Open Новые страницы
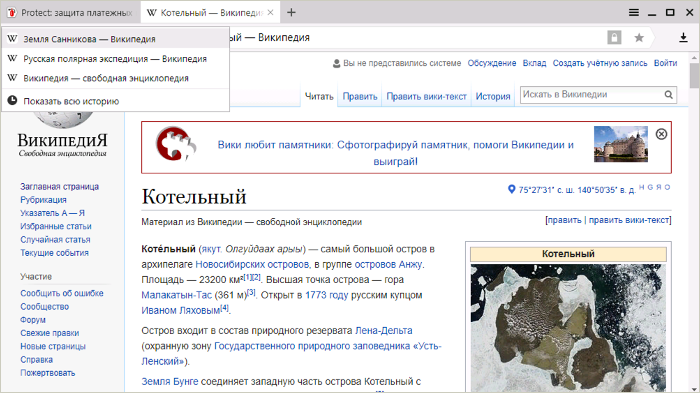This screenshot has width=700, height=393. point(53,346)
